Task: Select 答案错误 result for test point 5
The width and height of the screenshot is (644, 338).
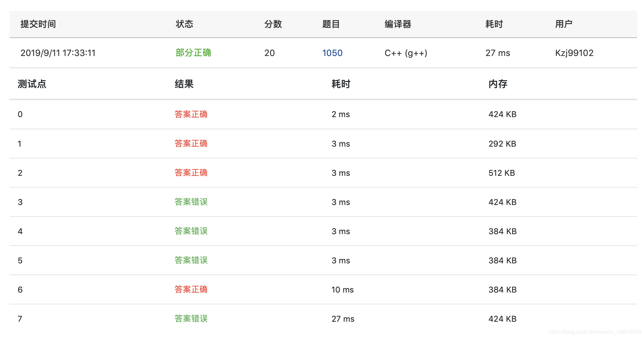Action: pos(191,260)
